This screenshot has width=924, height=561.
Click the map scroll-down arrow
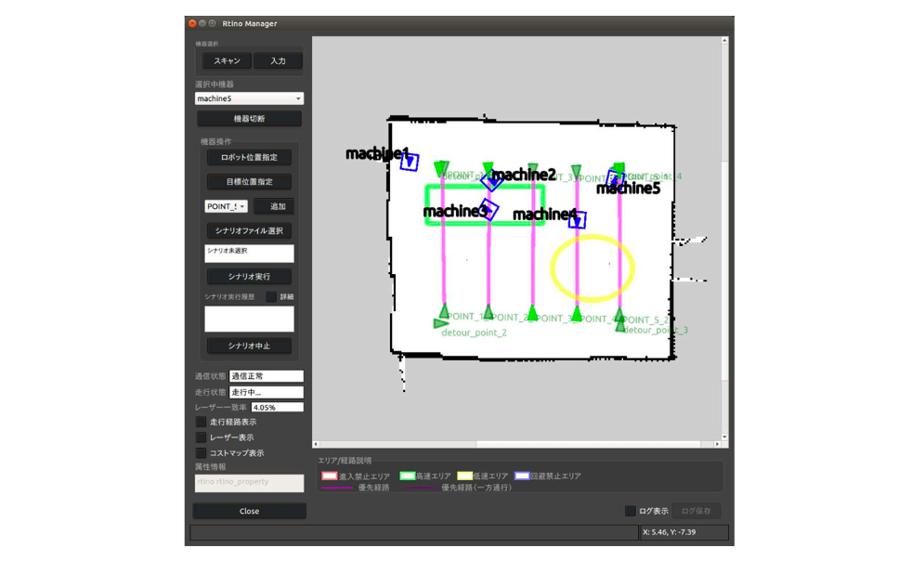click(x=724, y=437)
